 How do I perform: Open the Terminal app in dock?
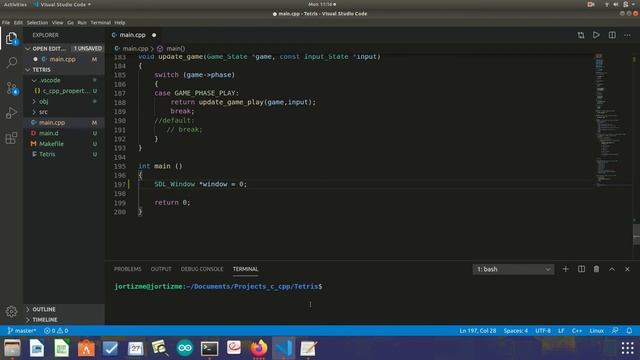click(209, 348)
